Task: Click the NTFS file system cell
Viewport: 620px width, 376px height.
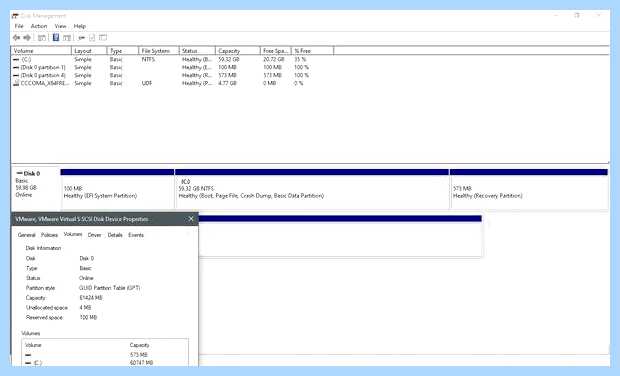Action: [x=148, y=59]
